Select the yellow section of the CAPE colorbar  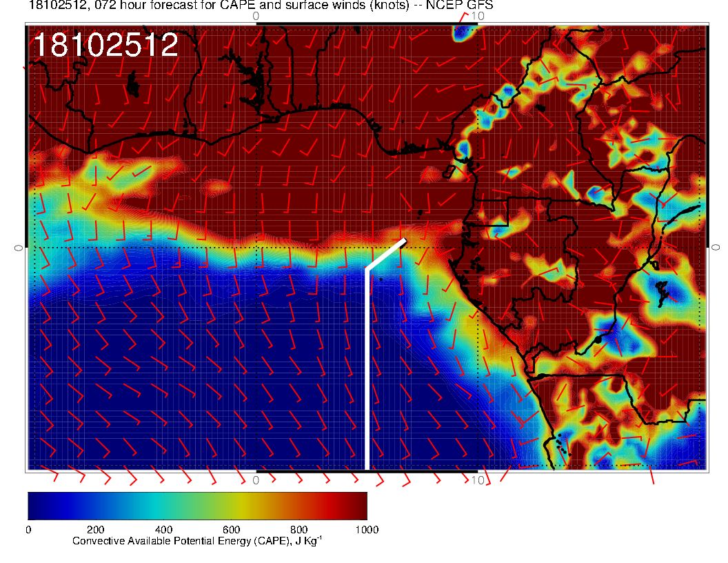tap(238, 505)
